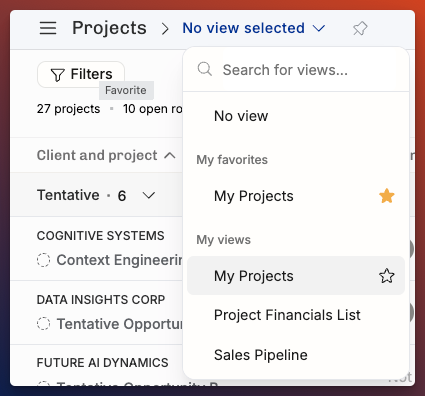Image resolution: width=425 pixels, height=396 pixels.
Task: Click the 27 projects count
Action: pos(68,109)
